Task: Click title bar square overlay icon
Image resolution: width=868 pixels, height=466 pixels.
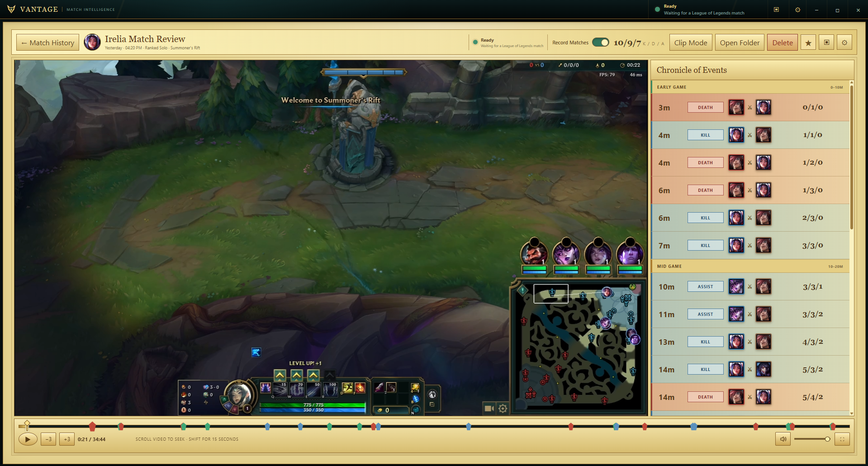Action: pos(776,10)
